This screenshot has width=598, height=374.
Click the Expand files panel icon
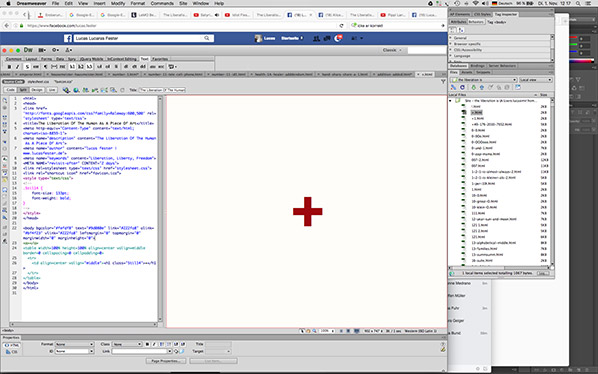coord(518,87)
